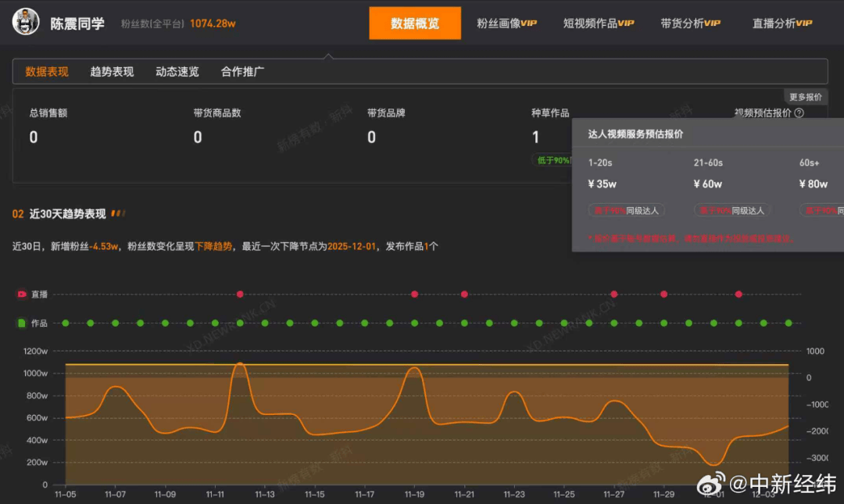Screen dimensions: 844x504
Task: Select the 趋势表现 sub-tab
Action: click(112, 72)
